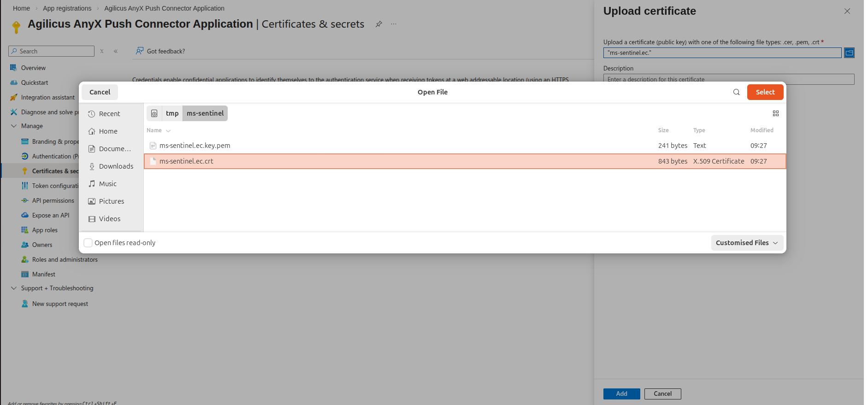The width and height of the screenshot is (868, 405).
Task: Open App registrations breadcrumb
Action: coord(67,8)
